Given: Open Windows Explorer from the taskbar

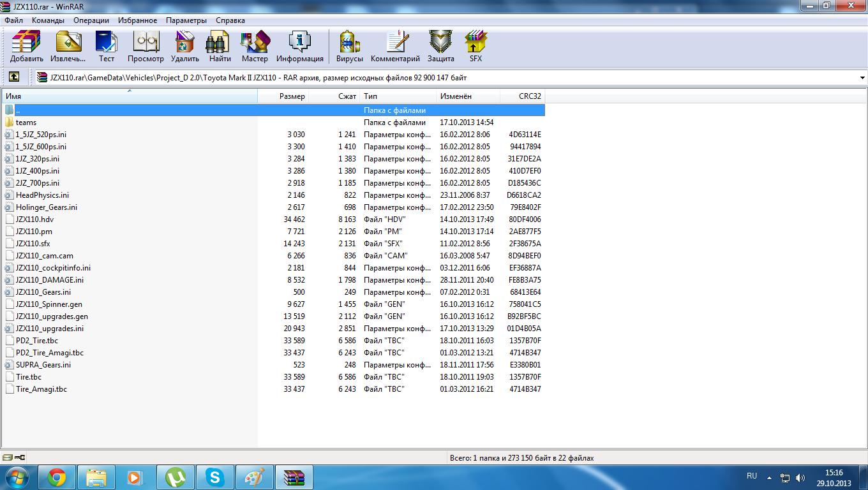Looking at the screenshot, I should (96, 477).
